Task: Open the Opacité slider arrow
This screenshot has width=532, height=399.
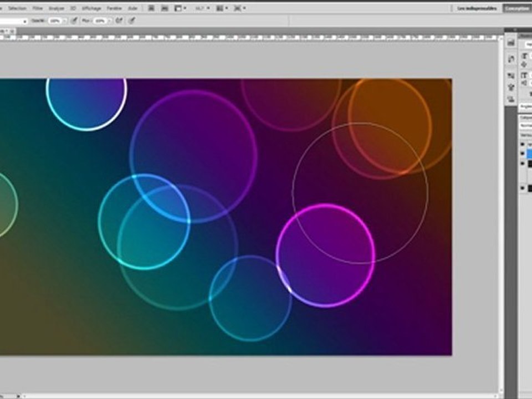Action: click(64, 21)
